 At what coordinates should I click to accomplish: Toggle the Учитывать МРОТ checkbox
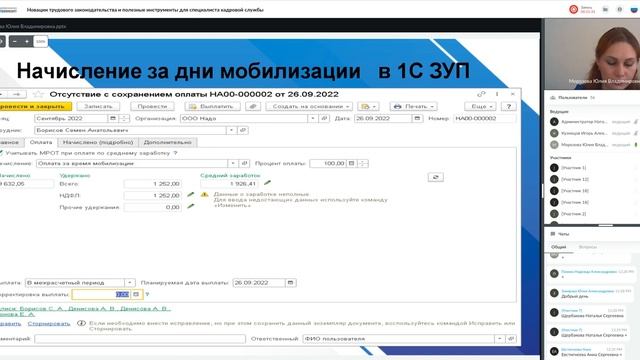tap(1, 153)
